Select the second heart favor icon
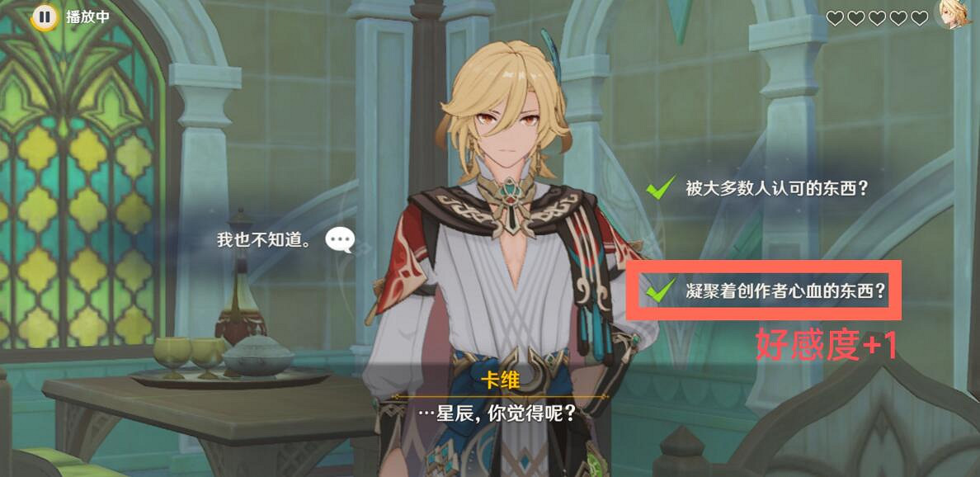This screenshot has width=980, height=477. pyautogui.click(x=855, y=18)
